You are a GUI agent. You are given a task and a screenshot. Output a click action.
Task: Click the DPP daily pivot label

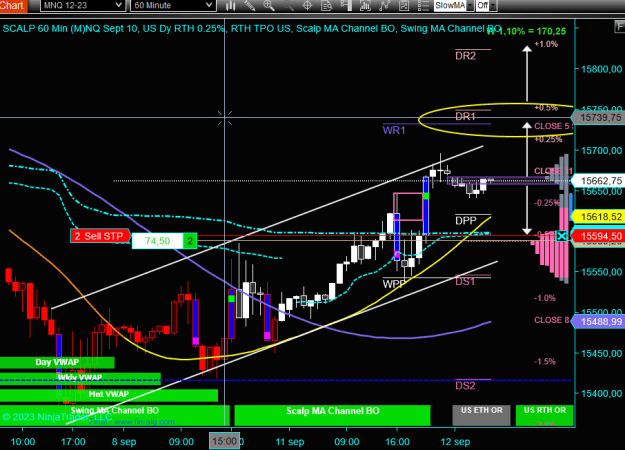(x=466, y=220)
